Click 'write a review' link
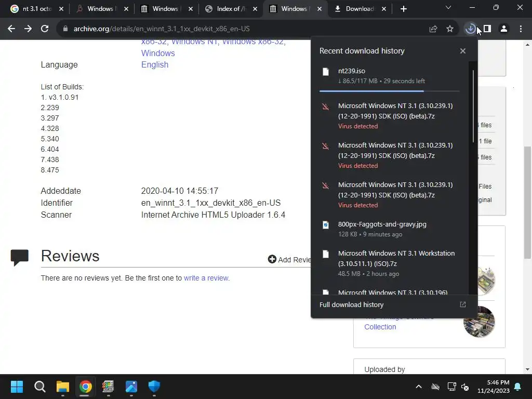Viewport: 532px width, 399px height. (x=206, y=278)
